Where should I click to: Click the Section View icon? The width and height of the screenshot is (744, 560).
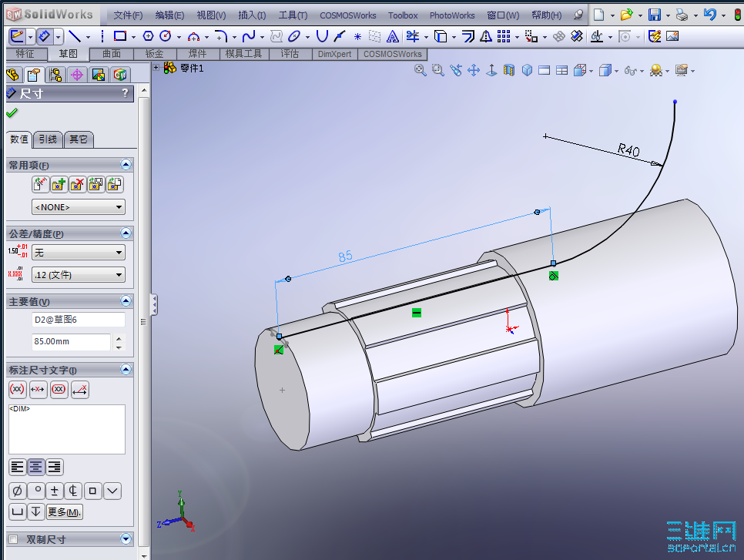pyautogui.click(x=509, y=70)
